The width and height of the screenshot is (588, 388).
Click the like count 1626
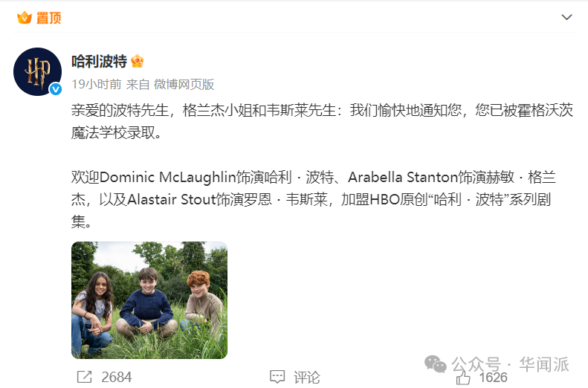493,378
